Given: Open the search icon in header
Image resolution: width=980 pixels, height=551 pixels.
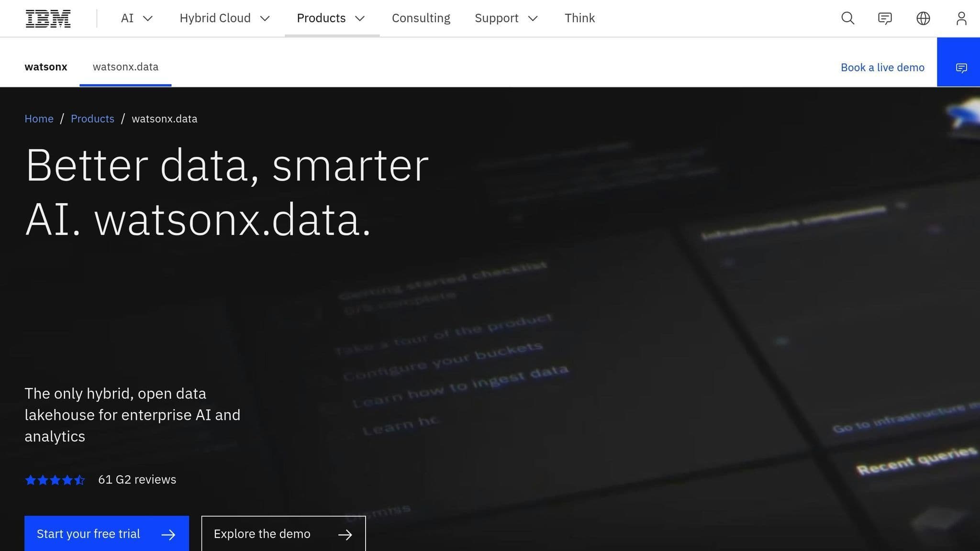Looking at the screenshot, I should (847, 18).
